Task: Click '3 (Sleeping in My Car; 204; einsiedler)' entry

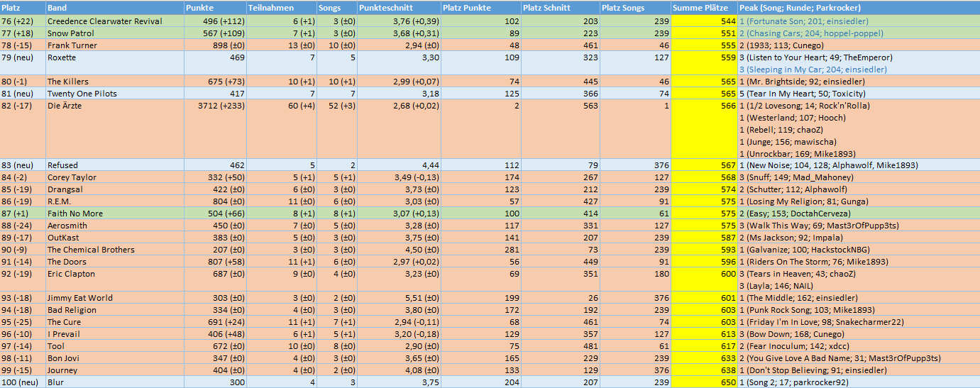Action: pyautogui.click(x=813, y=70)
